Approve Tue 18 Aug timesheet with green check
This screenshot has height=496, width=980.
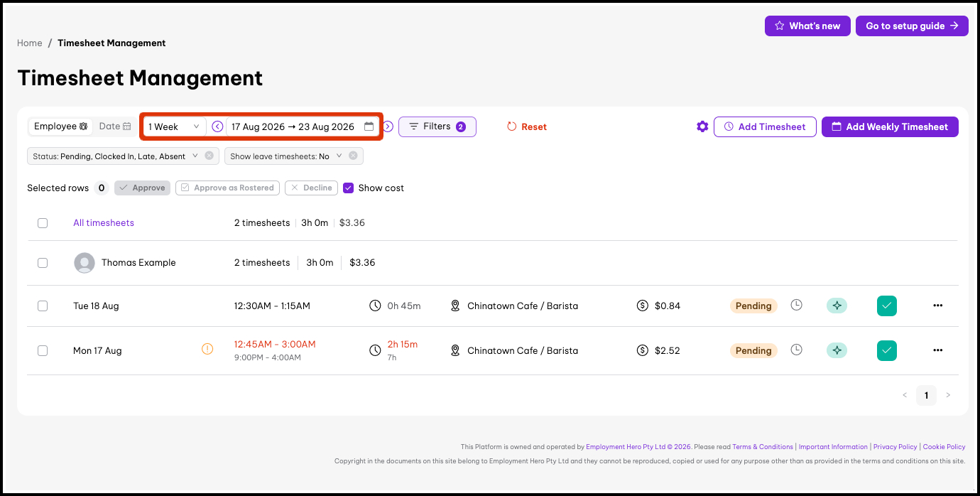coord(886,306)
